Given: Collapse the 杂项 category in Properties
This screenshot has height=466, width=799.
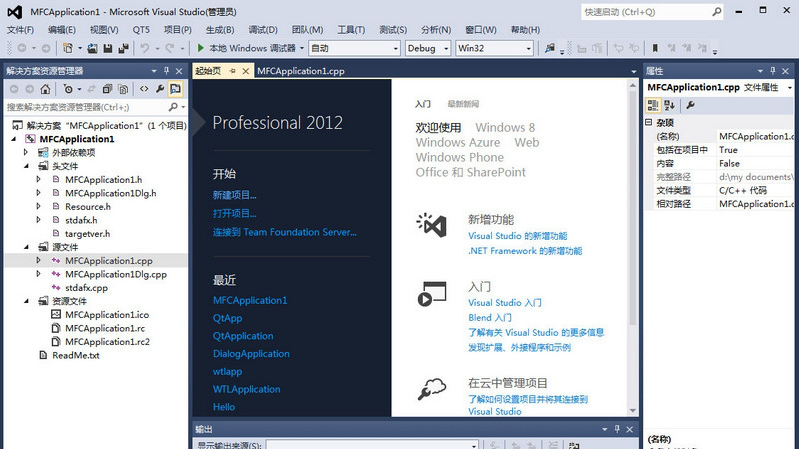Looking at the screenshot, I should tap(649, 122).
